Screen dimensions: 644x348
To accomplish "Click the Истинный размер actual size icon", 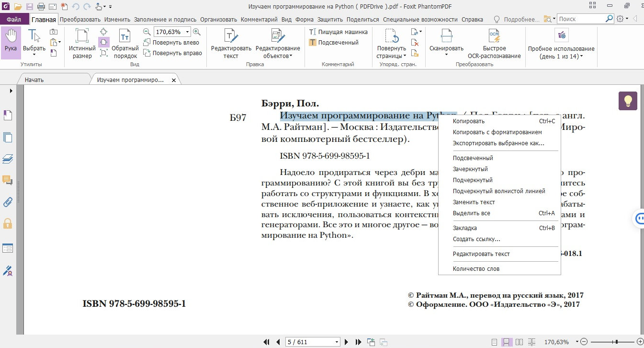I will coord(82,42).
